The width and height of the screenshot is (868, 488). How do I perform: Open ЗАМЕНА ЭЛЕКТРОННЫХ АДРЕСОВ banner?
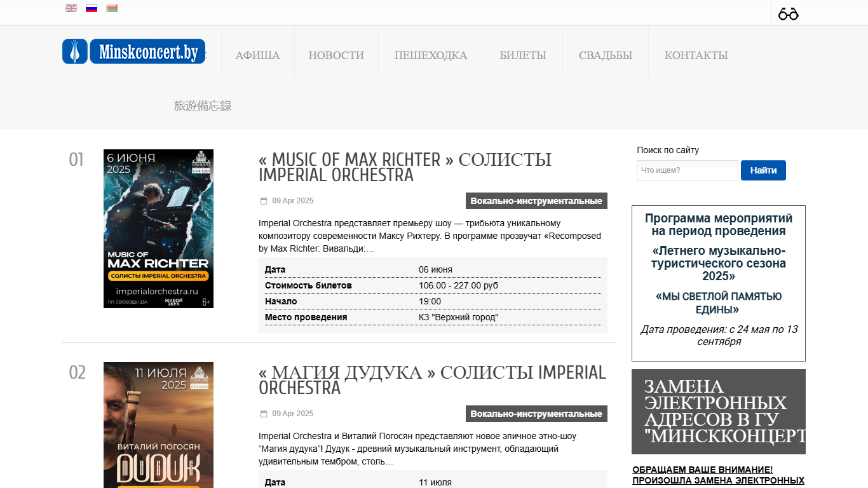(719, 412)
